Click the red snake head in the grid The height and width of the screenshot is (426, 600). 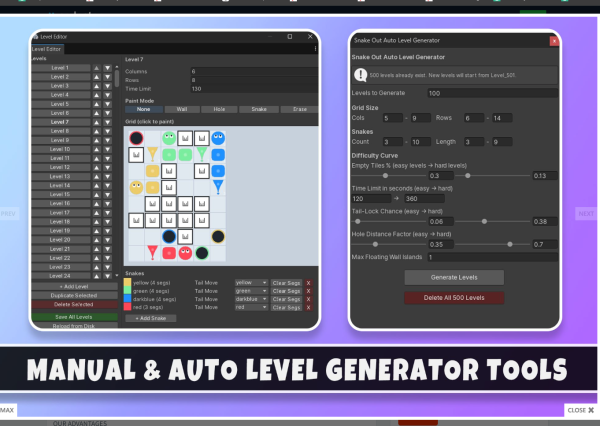point(185,253)
